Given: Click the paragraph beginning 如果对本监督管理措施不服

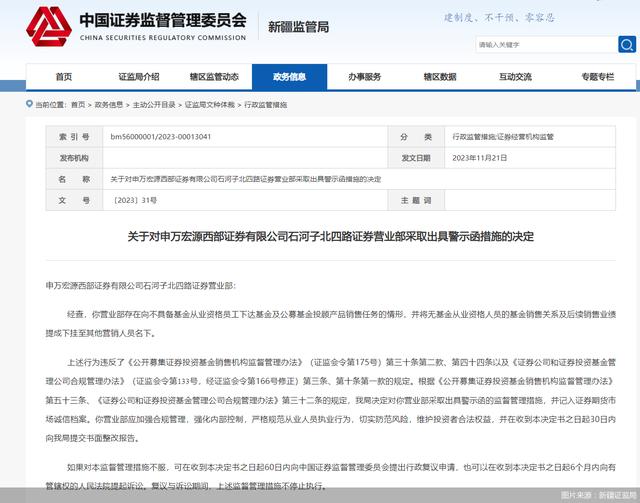Looking at the screenshot, I should click(331, 476).
